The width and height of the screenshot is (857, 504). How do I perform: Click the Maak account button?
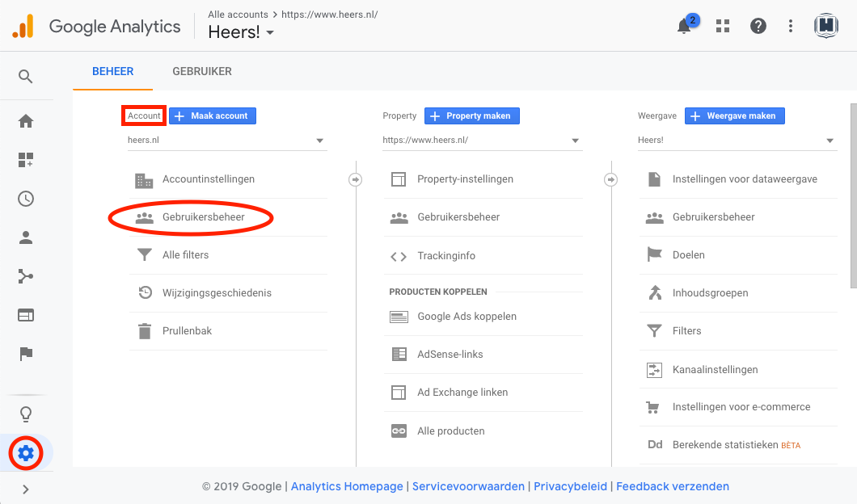[213, 115]
